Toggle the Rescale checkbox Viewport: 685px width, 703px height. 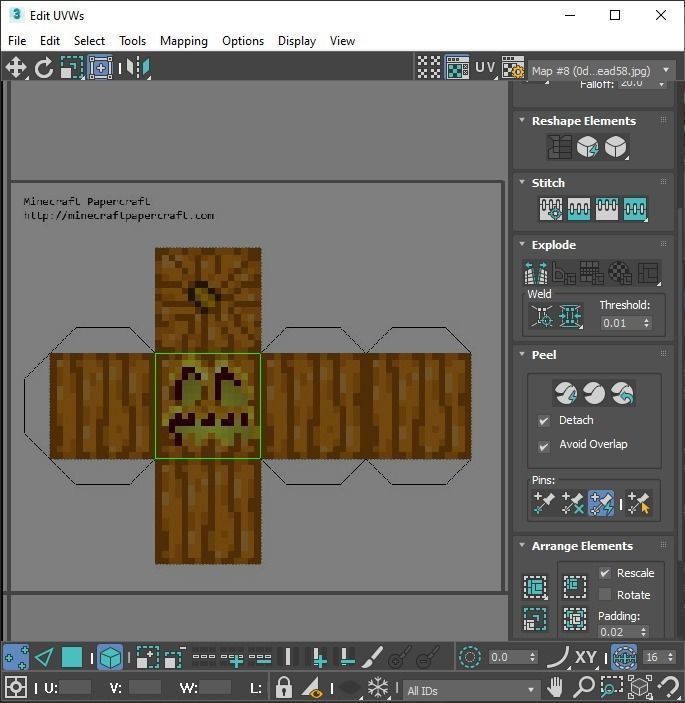[x=605, y=573]
